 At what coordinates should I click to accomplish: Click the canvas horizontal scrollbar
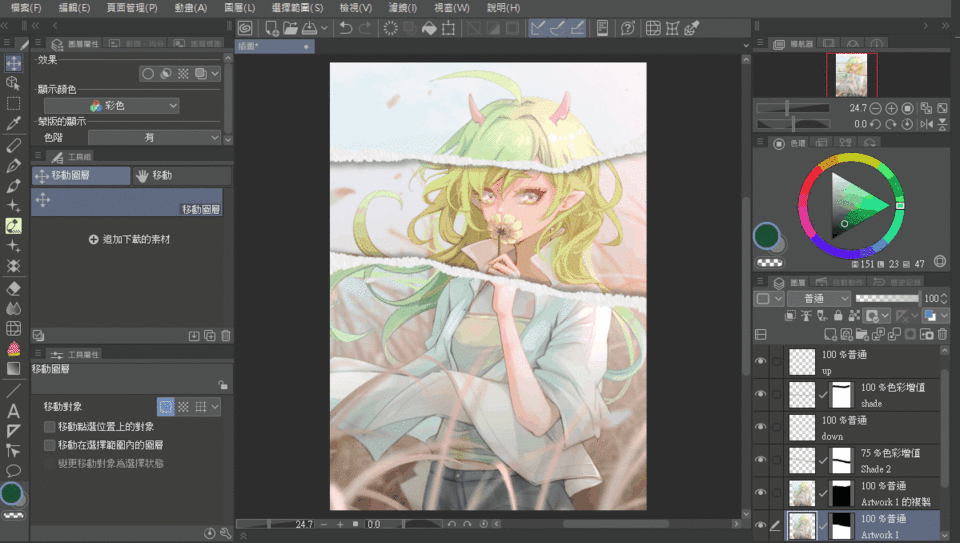point(616,524)
